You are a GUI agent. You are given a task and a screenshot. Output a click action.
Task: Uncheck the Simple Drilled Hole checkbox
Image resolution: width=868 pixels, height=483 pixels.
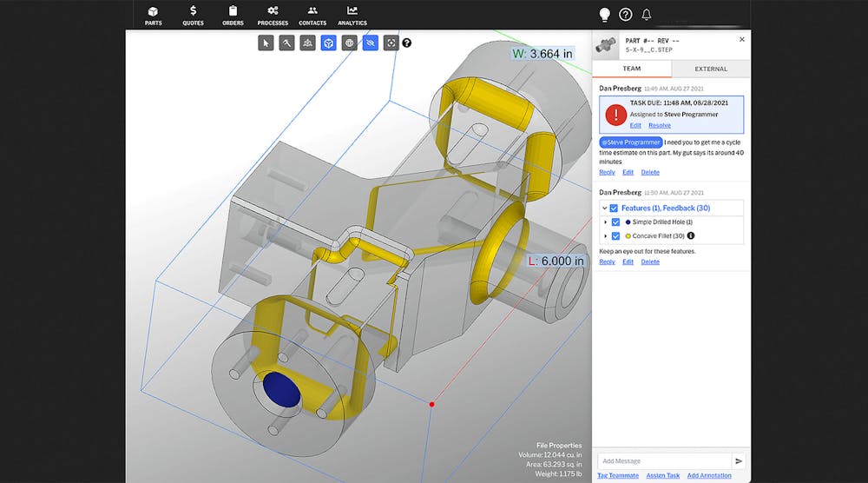[615, 222]
